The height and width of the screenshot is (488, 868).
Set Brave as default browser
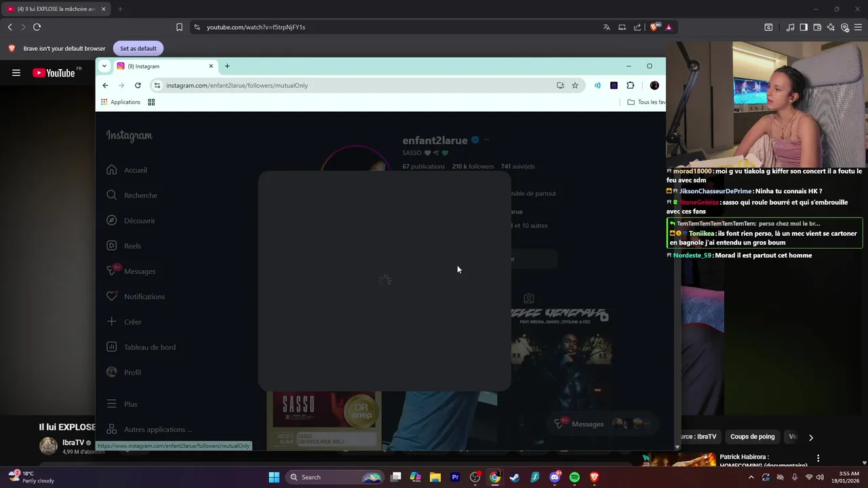(x=138, y=48)
